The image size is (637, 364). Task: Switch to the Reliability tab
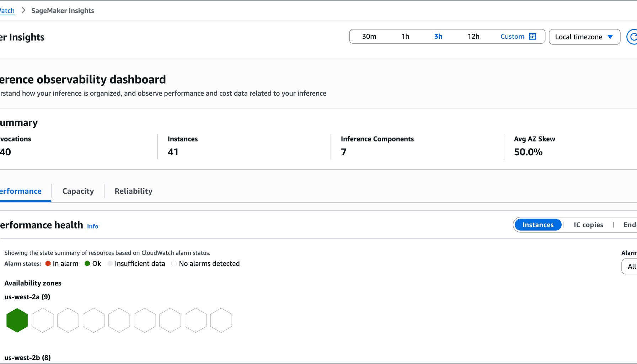tap(133, 191)
